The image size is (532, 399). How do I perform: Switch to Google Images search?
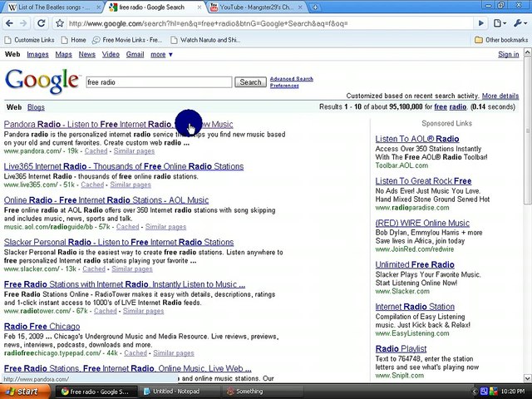pos(37,54)
